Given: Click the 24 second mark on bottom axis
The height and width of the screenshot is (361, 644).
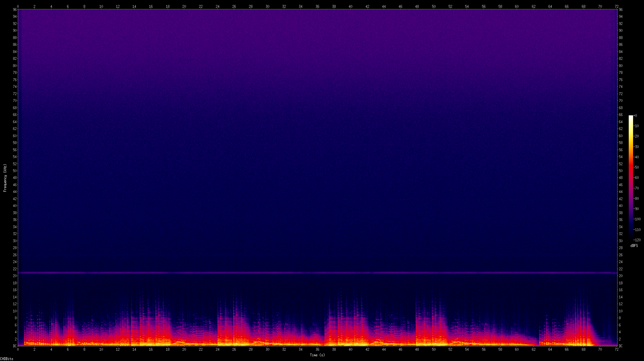Looking at the screenshot, I should (x=217, y=349).
